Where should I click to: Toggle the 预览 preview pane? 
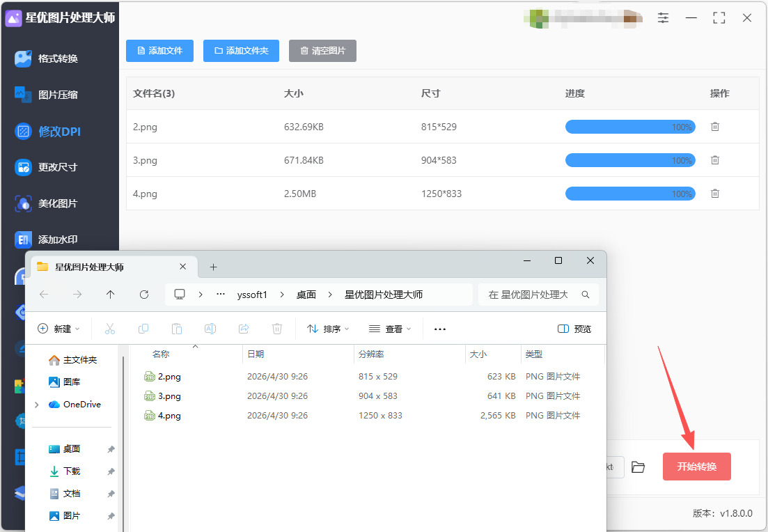click(x=574, y=329)
